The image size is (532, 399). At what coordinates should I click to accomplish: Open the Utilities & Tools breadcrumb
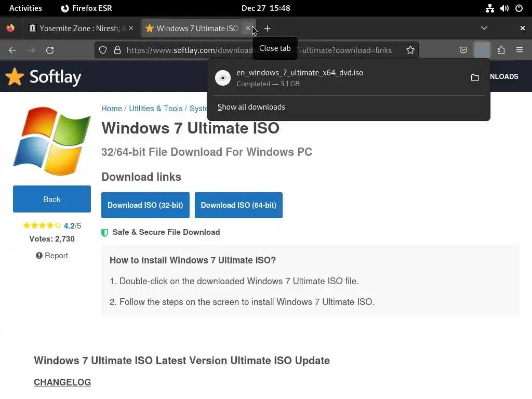point(156,109)
